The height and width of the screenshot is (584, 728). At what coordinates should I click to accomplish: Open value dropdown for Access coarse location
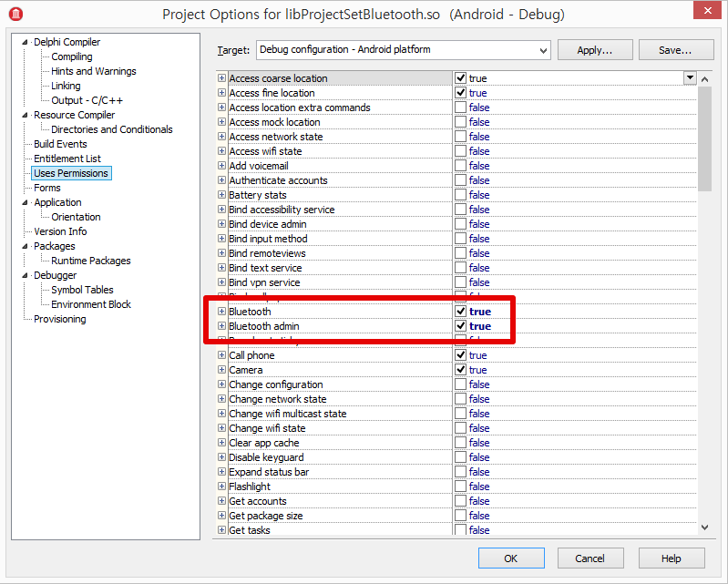(690, 78)
